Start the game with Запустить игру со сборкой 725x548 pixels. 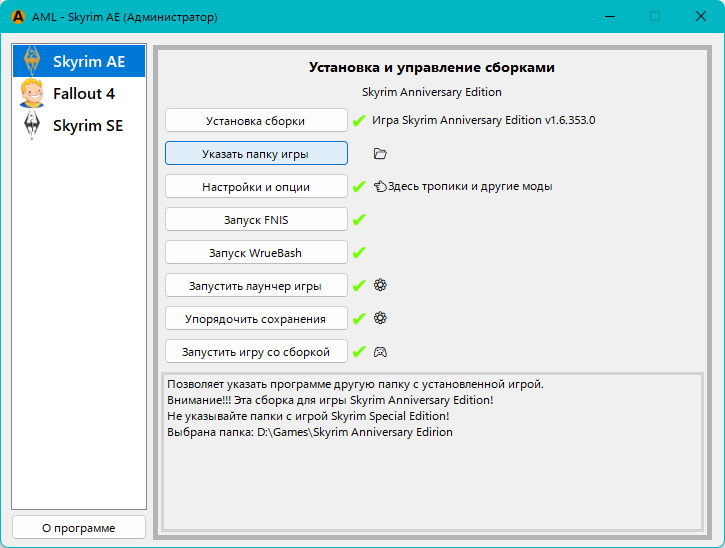(256, 352)
